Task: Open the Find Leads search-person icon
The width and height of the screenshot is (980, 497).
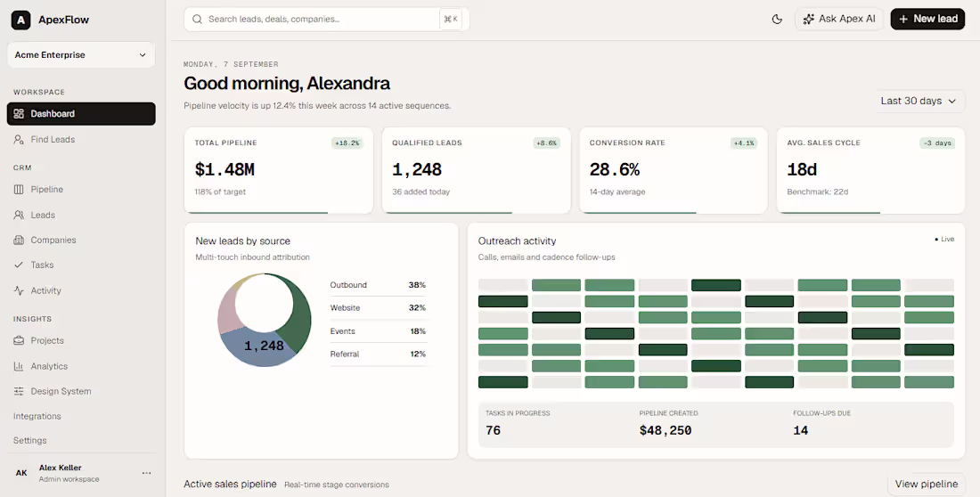Action: tap(19, 140)
